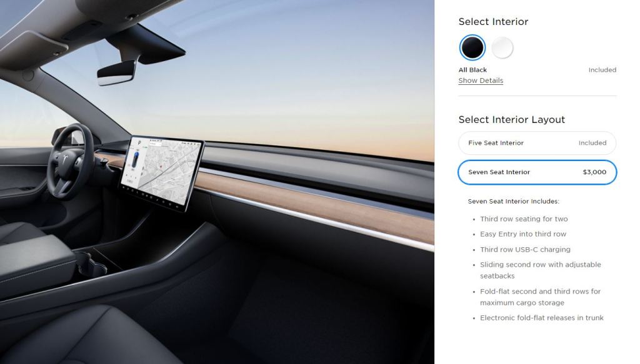The height and width of the screenshot is (364, 640).
Task: Click the P gear indicator on touchscreen
Action: pyautogui.click(x=139, y=144)
